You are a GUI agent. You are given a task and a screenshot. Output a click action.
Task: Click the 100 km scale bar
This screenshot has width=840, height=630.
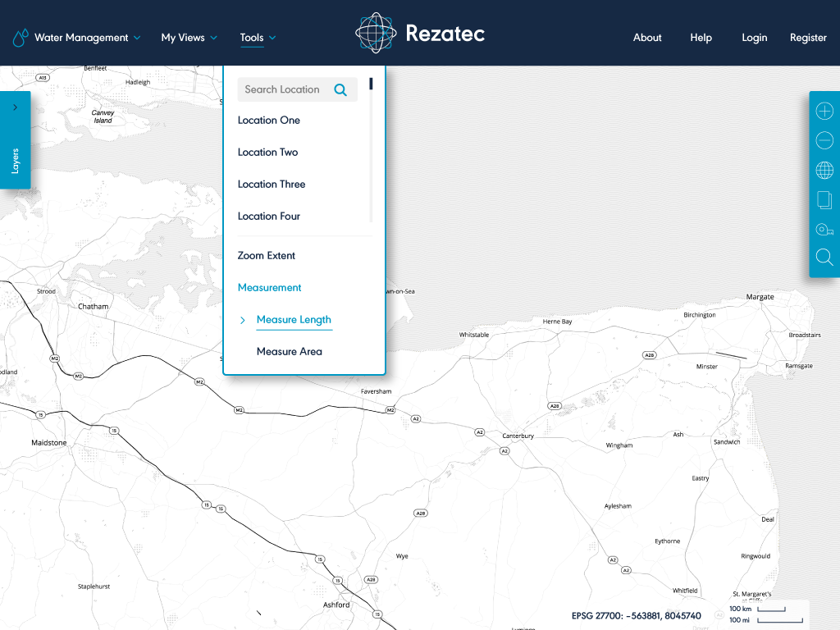(771, 609)
